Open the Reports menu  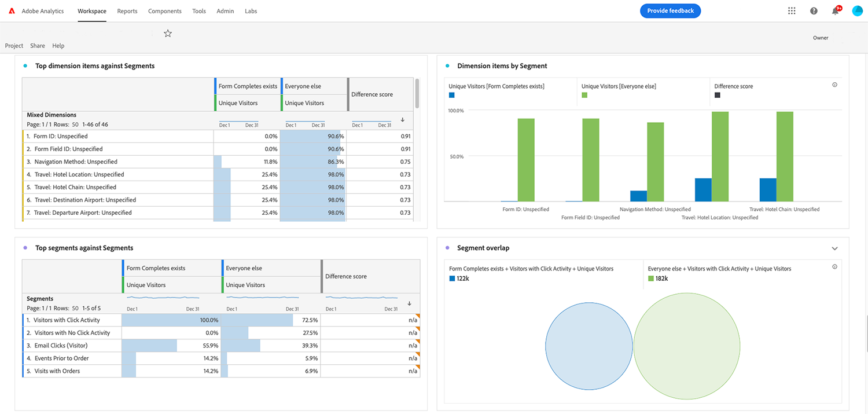point(127,11)
